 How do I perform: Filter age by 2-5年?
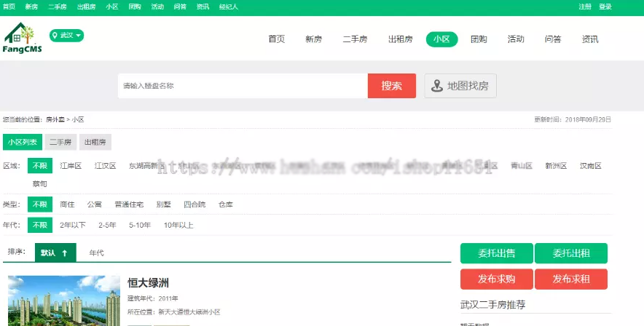point(107,225)
